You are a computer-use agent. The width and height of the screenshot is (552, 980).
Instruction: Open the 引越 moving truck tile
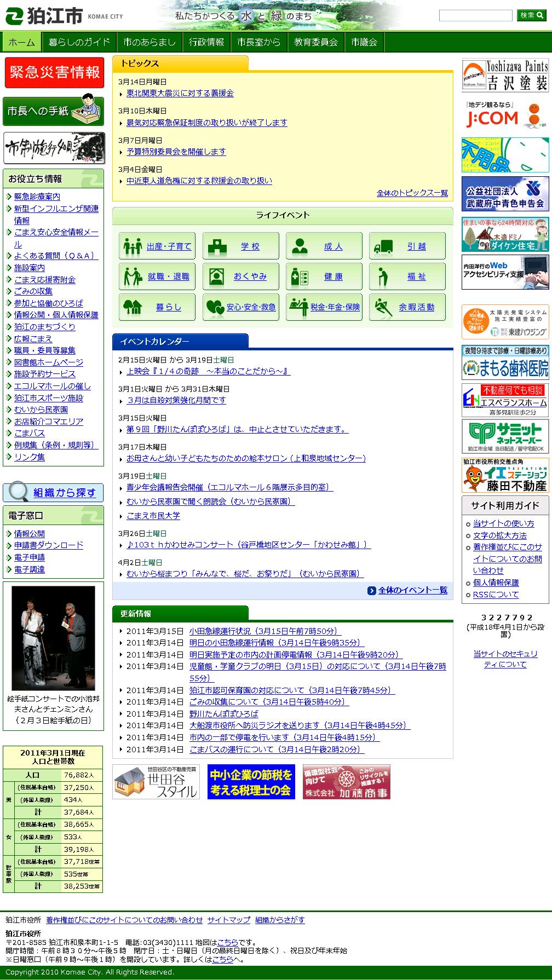[x=407, y=246]
